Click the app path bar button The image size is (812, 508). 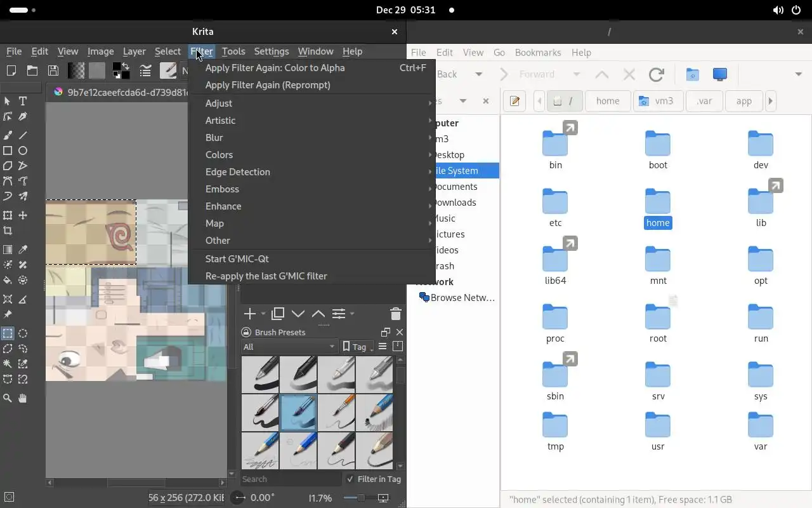click(744, 101)
